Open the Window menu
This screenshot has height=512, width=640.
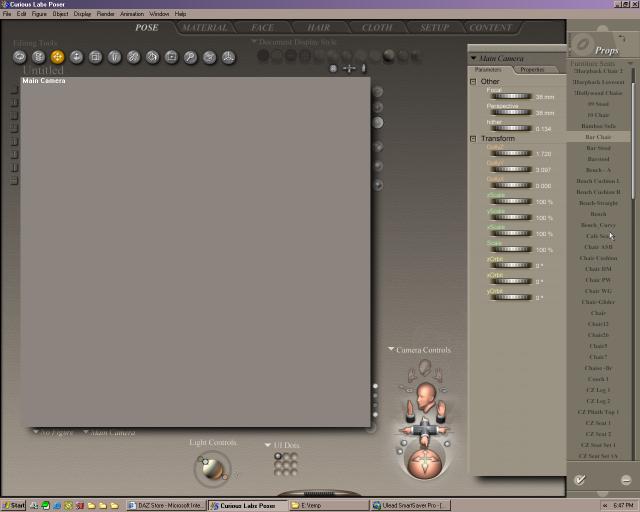pyautogui.click(x=159, y=13)
